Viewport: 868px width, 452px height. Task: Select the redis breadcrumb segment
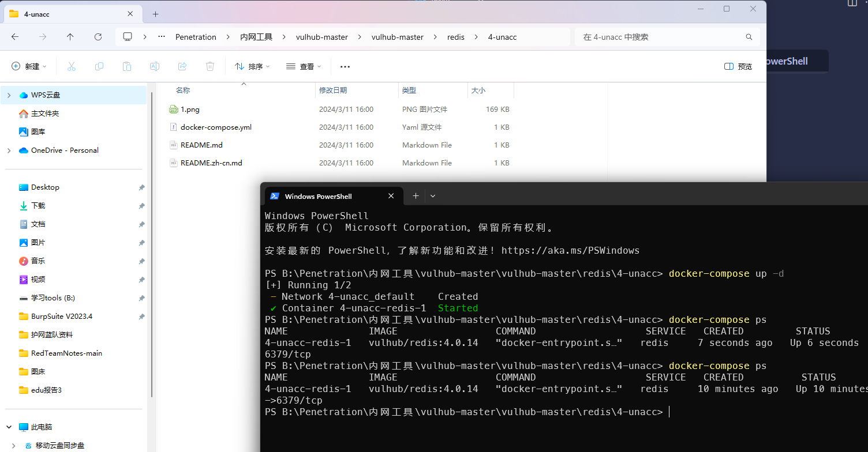(x=455, y=37)
